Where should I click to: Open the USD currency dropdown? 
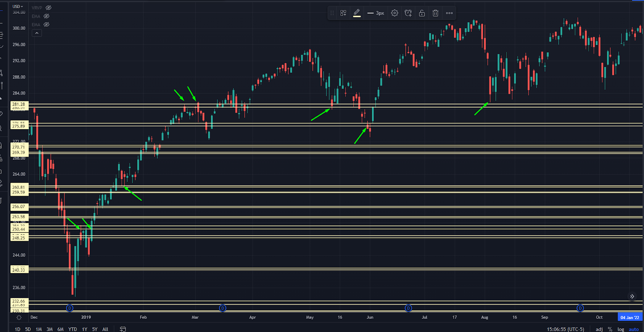click(18, 6)
